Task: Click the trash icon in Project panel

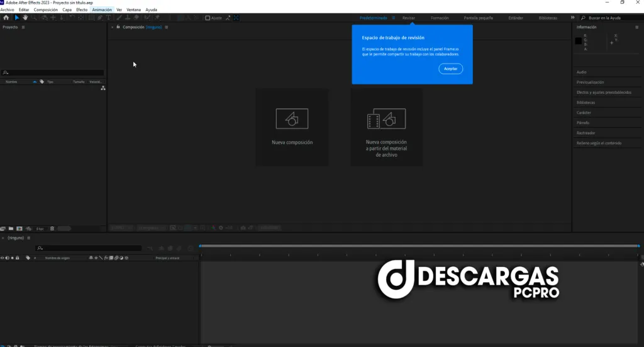Action: [52, 229]
